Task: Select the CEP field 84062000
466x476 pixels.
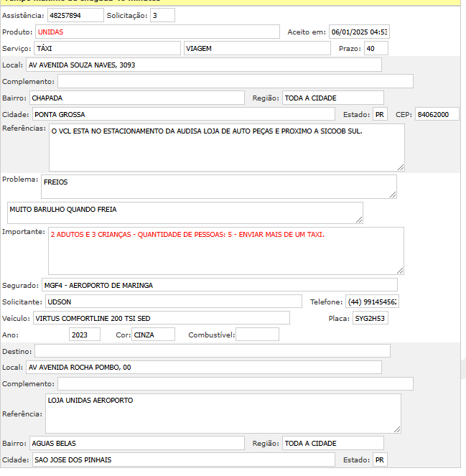Action: click(437, 114)
